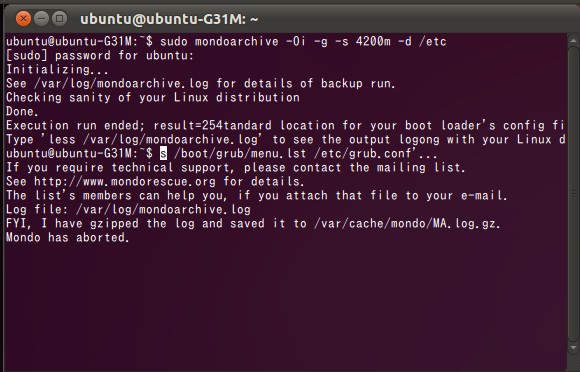Click the 'Done.' output line
Screen dimensions: 580x372
[x=22, y=112]
